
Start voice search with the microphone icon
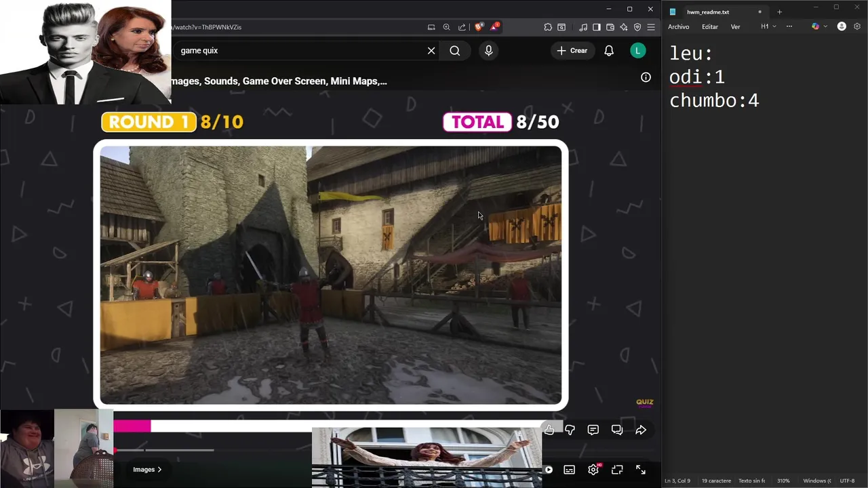click(x=488, y=51)
